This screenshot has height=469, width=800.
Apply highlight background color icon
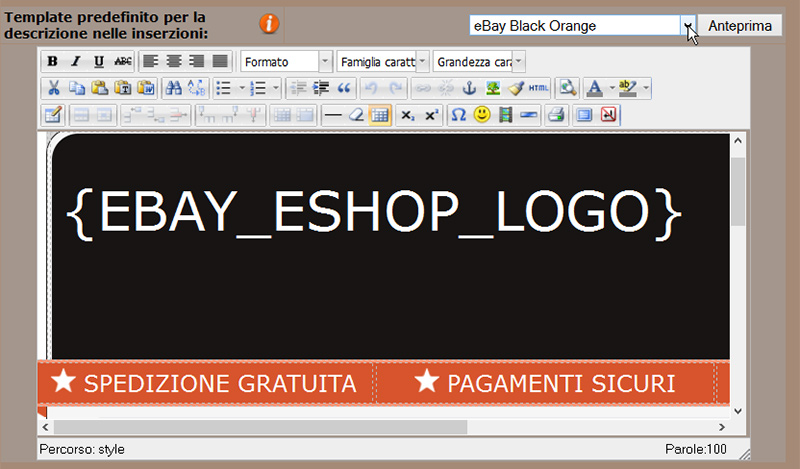click(x=629, y=88)
